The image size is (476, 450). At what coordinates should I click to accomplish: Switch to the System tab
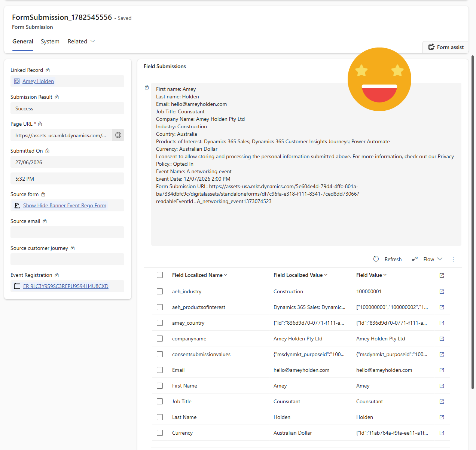pos(50,42)
